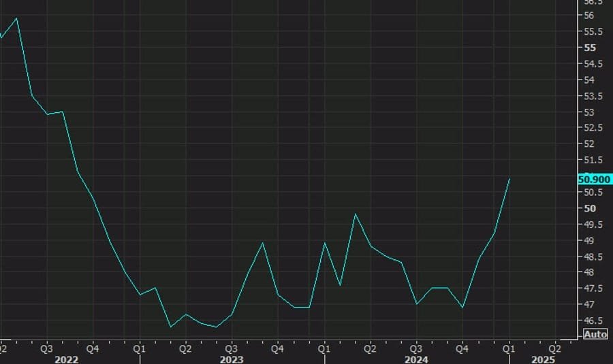Click the 2024 spike near 49.8
613x364 pixels.
[x=355, y=214]
